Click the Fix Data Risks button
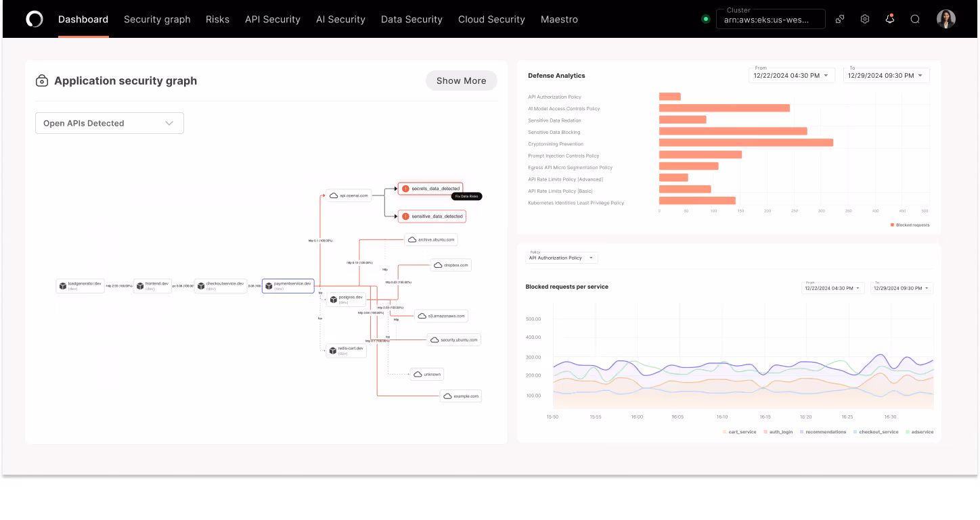 [x=467, y=196]
